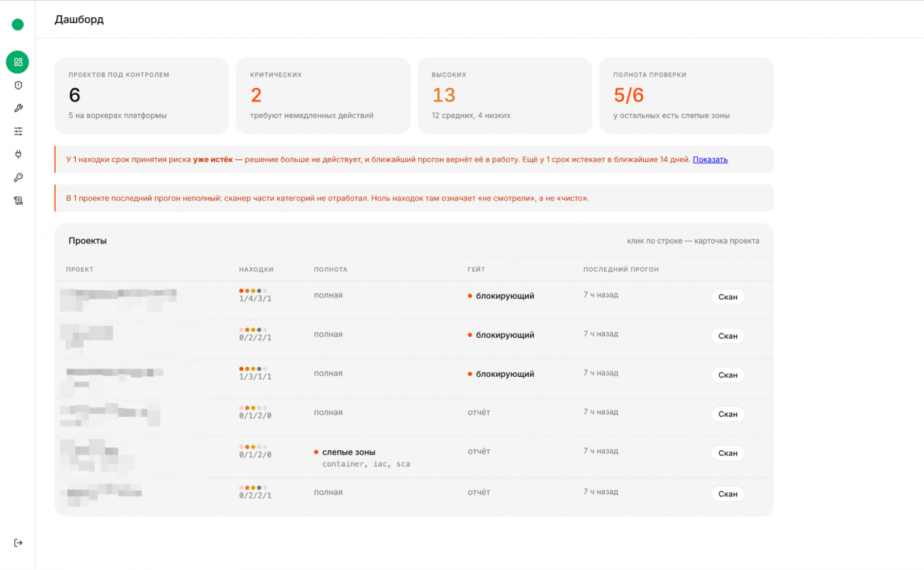The width and height of the screenshot is (924, 570).
Task: Click 7 ч назад in 1/4/3/1 row
Action: [601, 295]
